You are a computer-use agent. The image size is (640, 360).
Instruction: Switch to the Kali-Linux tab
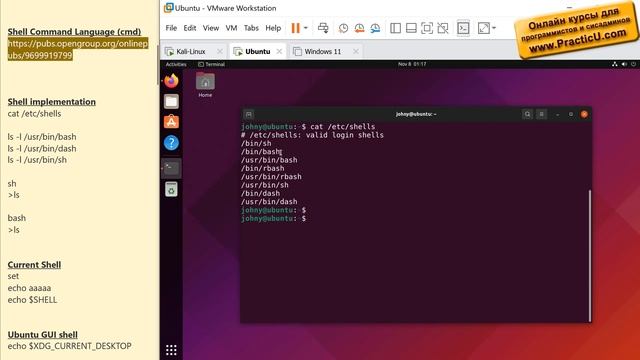pos(190,51)
